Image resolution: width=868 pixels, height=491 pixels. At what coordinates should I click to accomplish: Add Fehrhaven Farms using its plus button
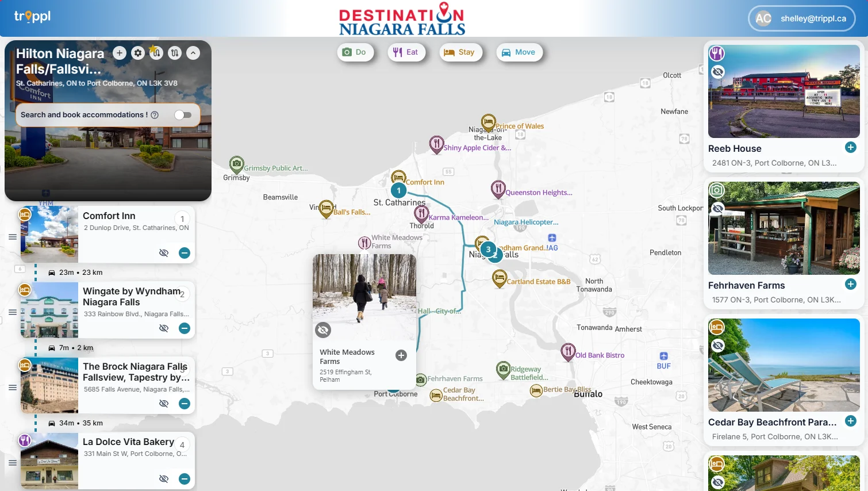(851, 284)
